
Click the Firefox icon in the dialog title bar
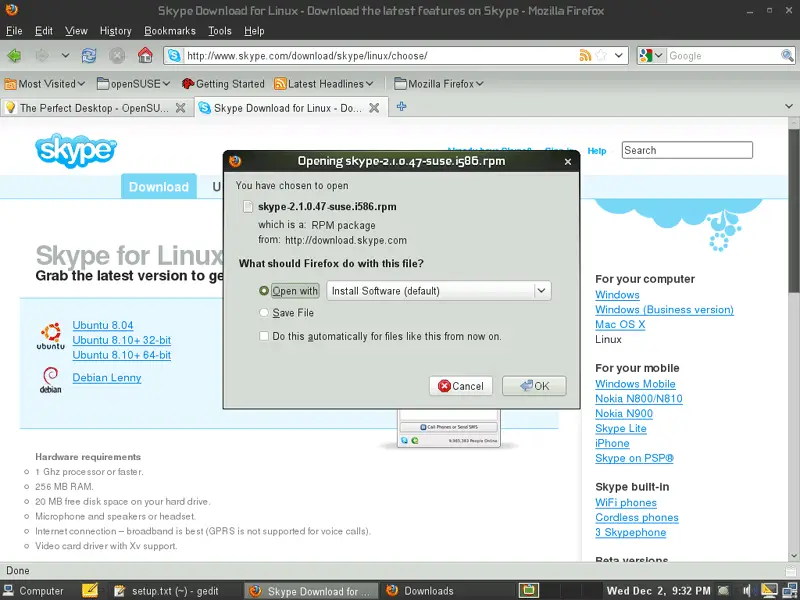point(235,161)
